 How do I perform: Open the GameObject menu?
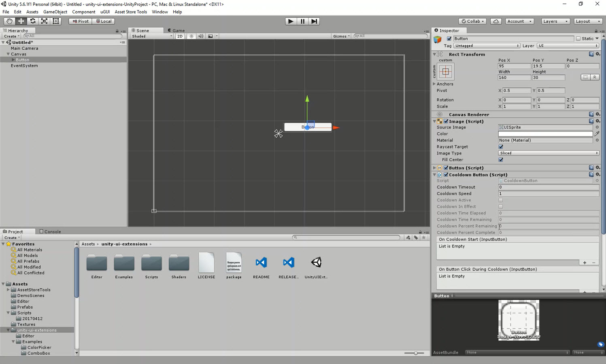tap(55, 12)
